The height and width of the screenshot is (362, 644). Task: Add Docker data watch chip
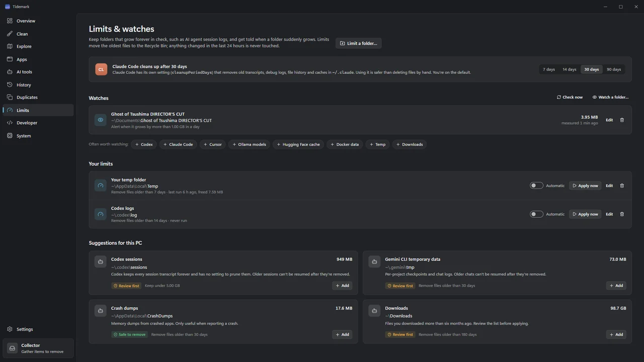pyautogui.click(x=345, y=144)
